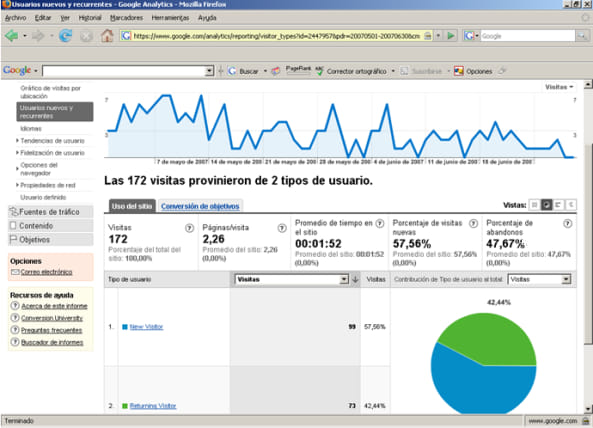593x428 pixels.
Task: Open Acerca de este informe help link
Action: click(54, 306)
